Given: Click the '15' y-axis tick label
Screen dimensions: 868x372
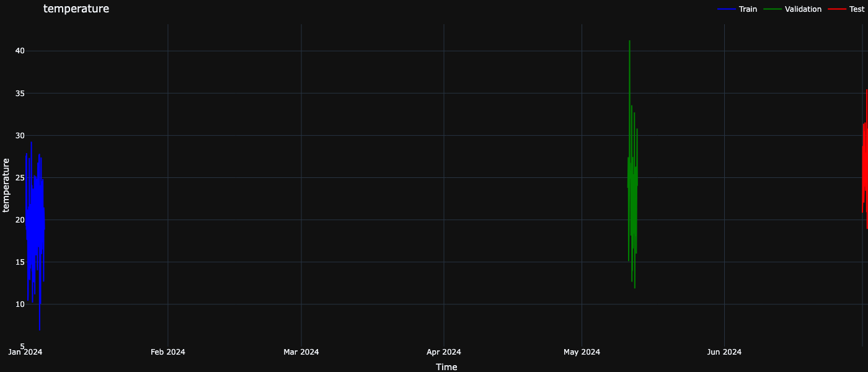Looking at the screenshot, I should (19, 262).
